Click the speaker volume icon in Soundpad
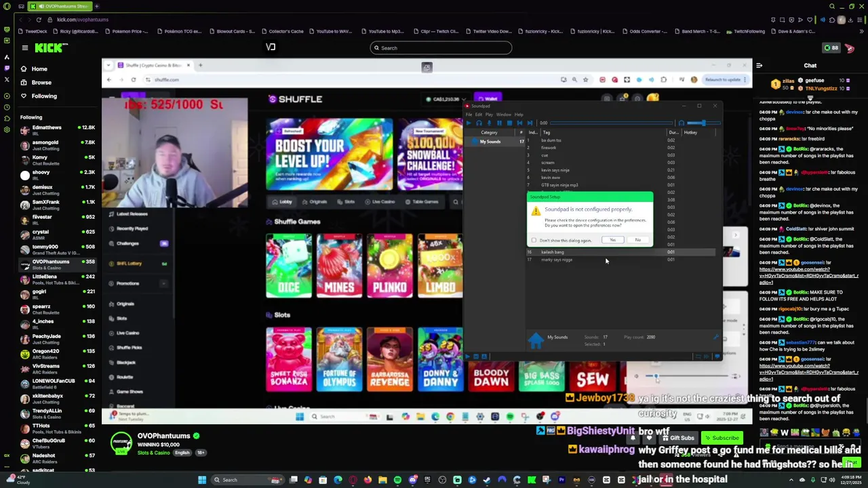Screen dimensions: 868x488 pos(682,123)
